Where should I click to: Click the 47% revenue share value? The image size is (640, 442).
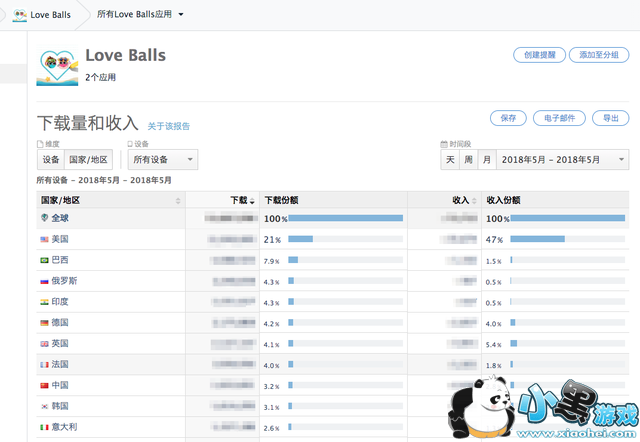pyautogui.click(x=494, y=240)
